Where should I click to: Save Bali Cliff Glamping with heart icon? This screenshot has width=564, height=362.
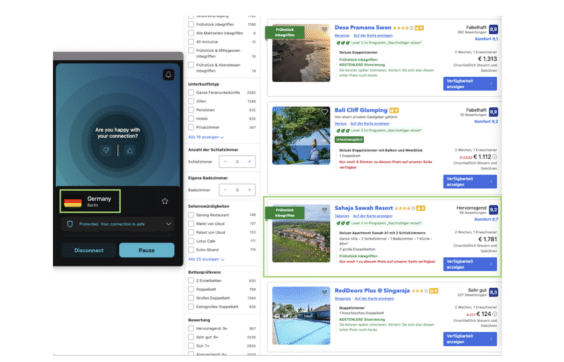pyautogui.click(x=324, y=112)
